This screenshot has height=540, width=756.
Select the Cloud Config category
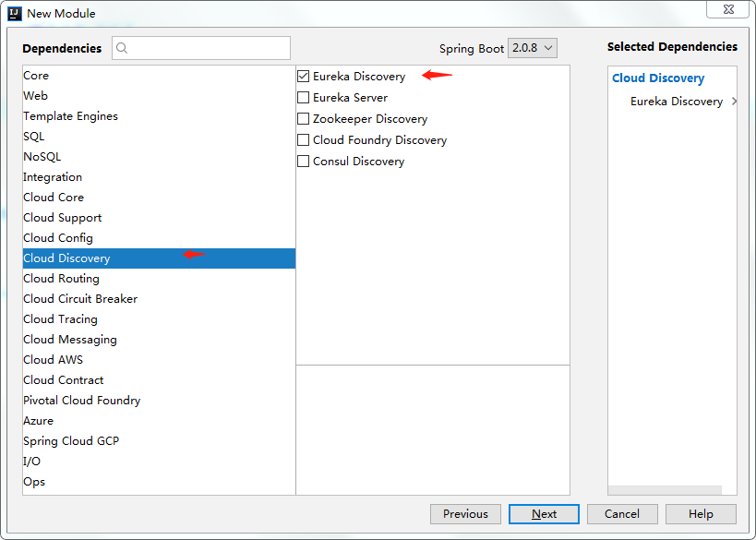tap(159, 238)
